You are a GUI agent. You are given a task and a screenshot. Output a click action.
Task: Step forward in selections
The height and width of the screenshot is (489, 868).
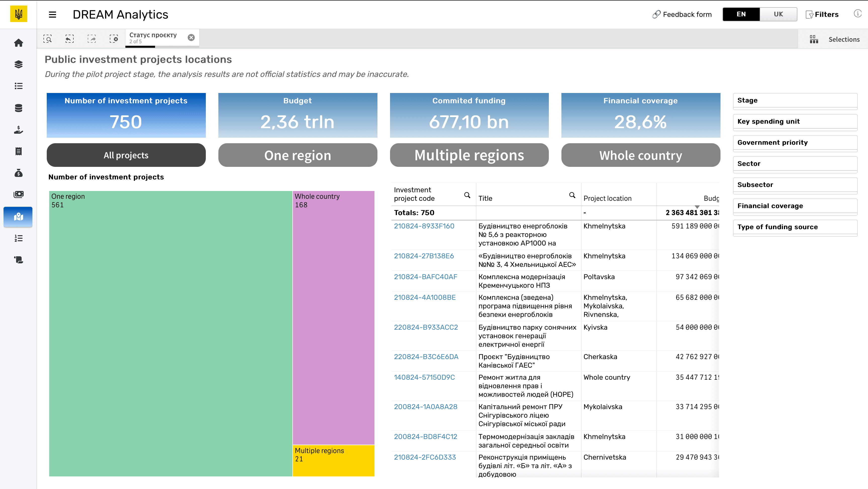[92, 39]
